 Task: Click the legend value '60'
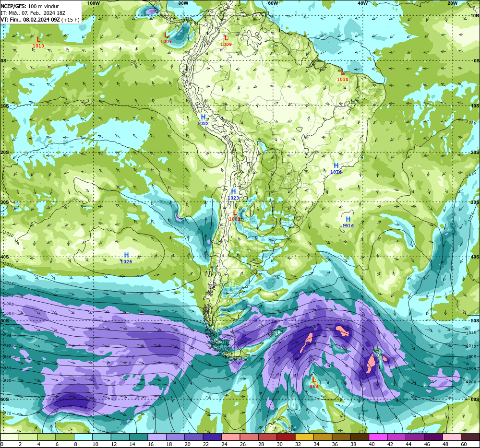click(x=464, y=444)
